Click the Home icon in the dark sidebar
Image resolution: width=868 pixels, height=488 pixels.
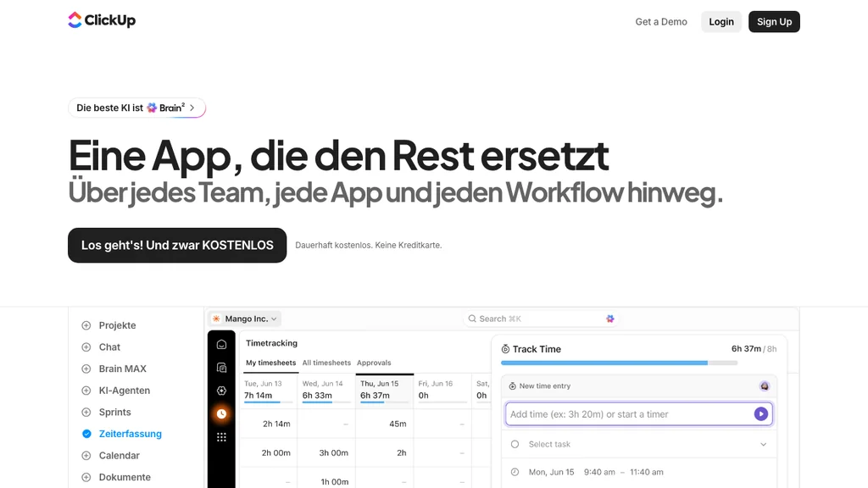tap(221, 345)
